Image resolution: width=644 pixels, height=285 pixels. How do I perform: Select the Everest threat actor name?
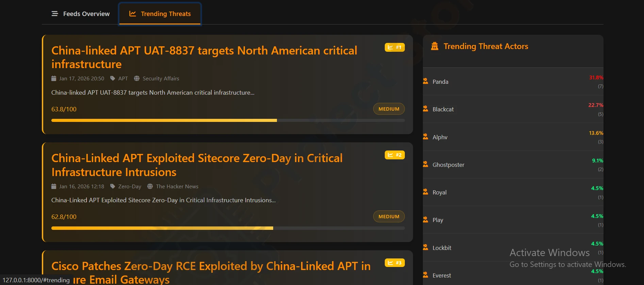pos(442,275)
